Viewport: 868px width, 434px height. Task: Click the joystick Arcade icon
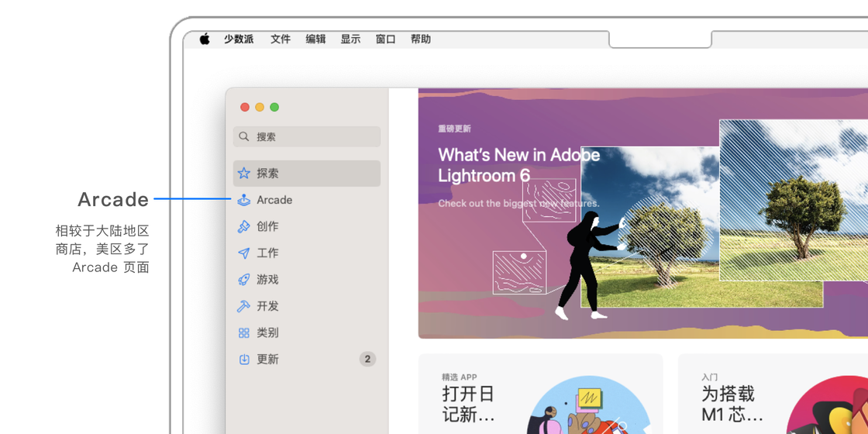click(243, 200)
